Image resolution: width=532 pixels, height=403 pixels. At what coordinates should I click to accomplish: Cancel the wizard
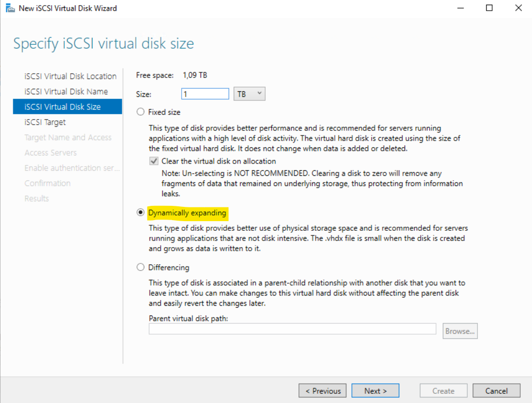496,390
